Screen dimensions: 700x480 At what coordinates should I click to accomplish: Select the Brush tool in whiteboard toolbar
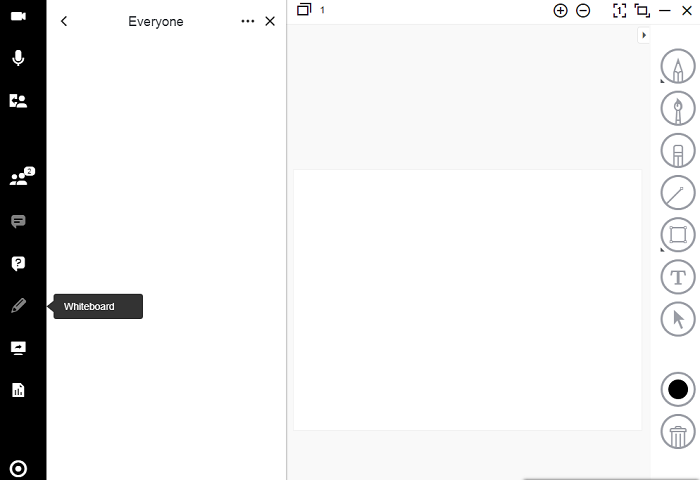678,110
